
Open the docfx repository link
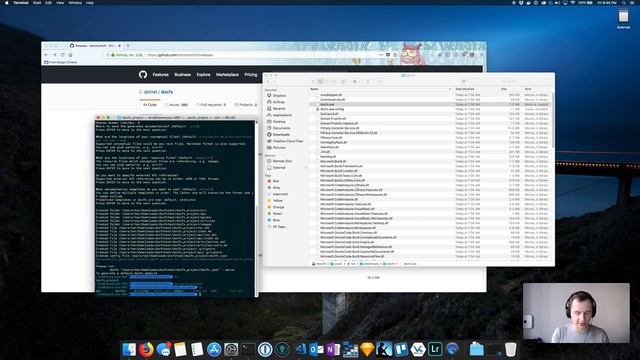tap(167, 92)
